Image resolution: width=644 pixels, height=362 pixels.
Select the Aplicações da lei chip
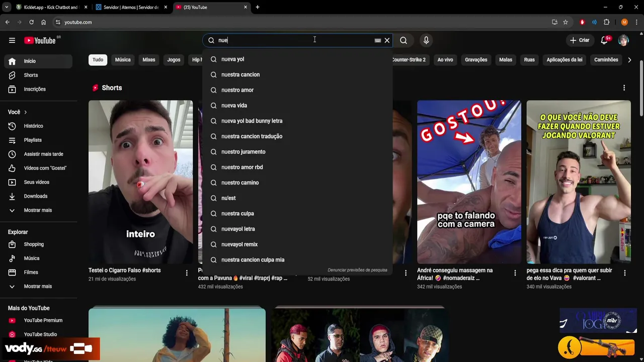coord(565,60)
